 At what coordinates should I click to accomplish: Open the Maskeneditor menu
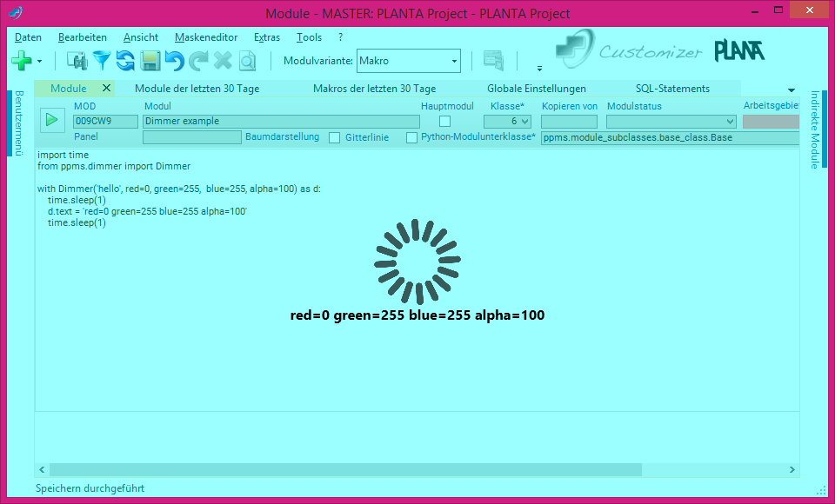[x=206, y=37]
